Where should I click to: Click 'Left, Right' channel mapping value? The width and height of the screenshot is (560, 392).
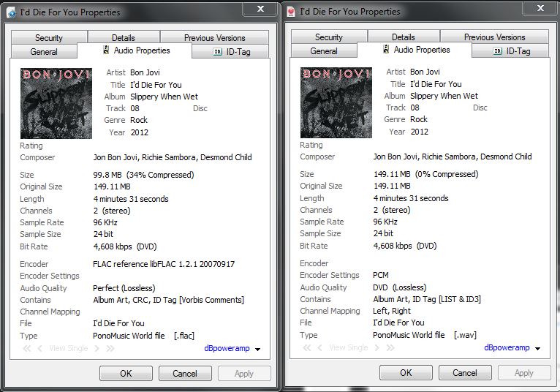(x=392, y=311)
